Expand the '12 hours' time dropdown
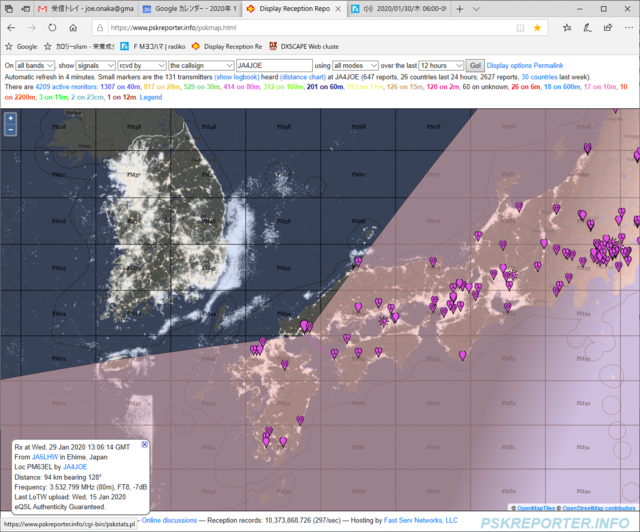Screen dimensions: 640x532 click(441, 65)
